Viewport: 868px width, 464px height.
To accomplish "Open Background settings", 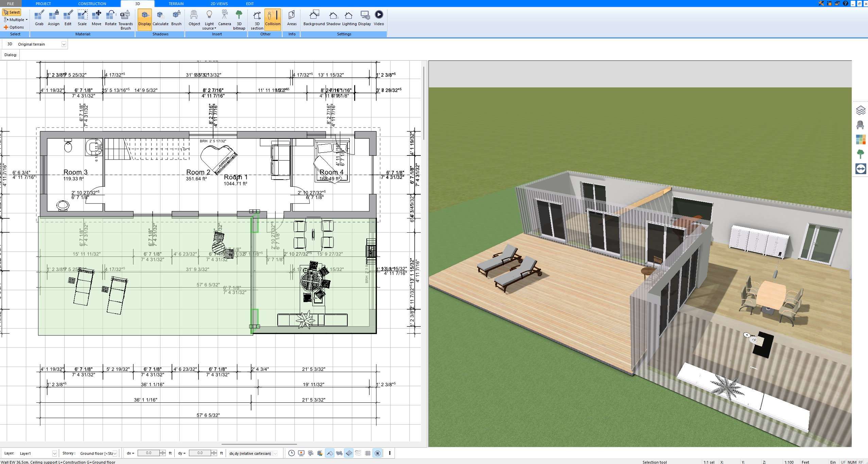I will pos(314,18).
